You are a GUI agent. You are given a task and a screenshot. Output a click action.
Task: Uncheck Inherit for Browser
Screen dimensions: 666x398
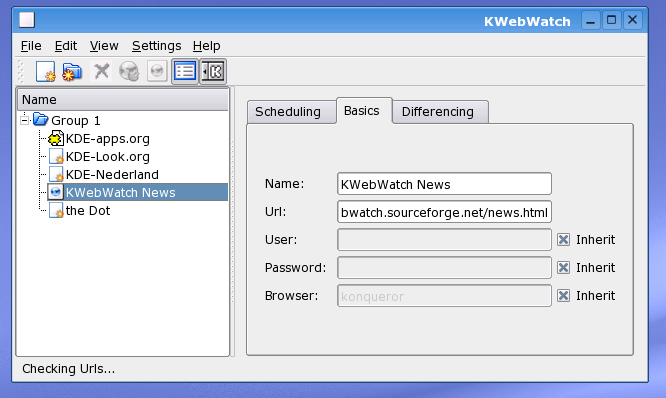click(x=564, y=296)
